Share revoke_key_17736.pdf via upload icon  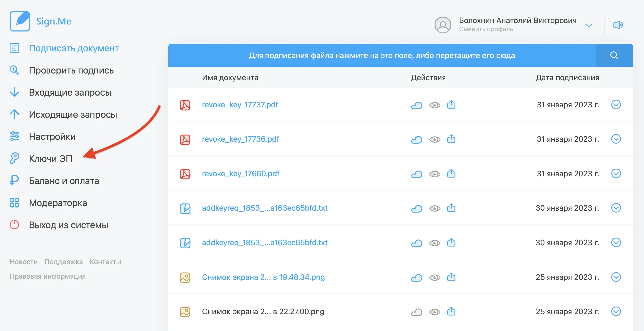pos(451,139)
